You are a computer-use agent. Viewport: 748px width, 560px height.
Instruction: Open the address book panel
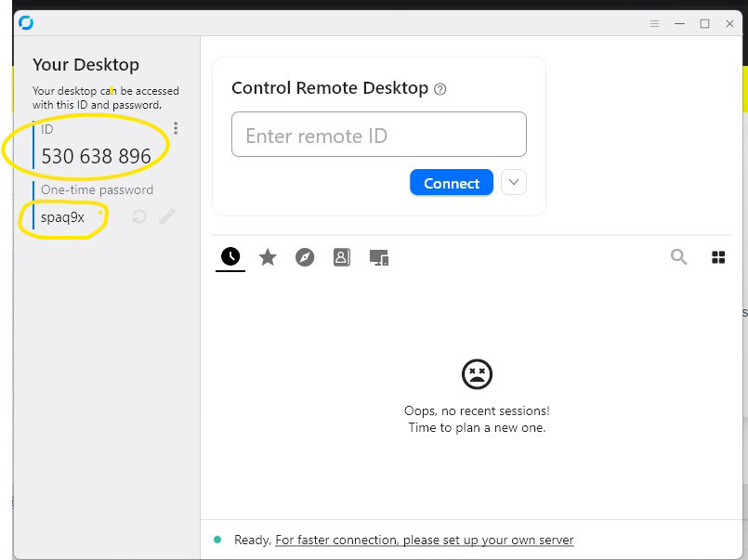(342, 257)
